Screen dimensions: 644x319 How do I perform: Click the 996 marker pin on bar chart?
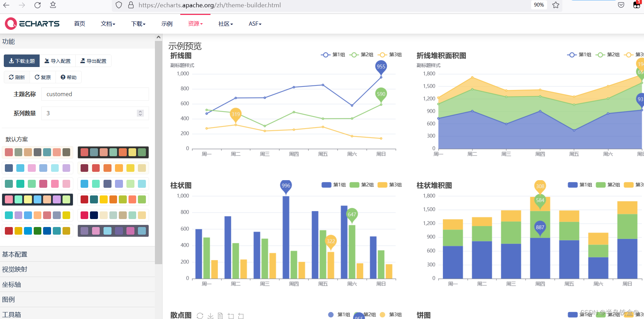point(286,186)
